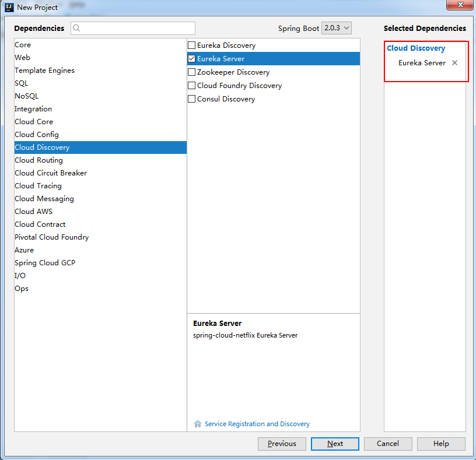Select the Core category
Image resolution: width=476 pixels, height=460 pixels.
click(100, 45)
